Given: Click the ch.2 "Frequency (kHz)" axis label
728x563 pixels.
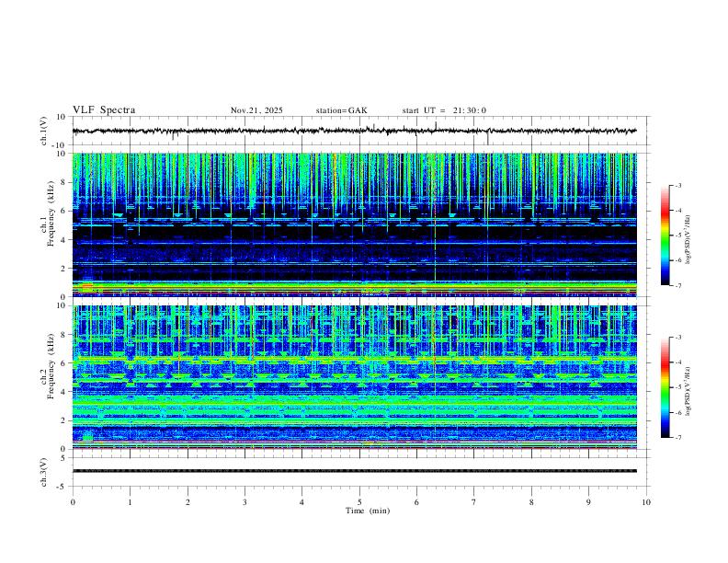Looking at the screenshot, I should pyautogui.click(x=51, y=366).
